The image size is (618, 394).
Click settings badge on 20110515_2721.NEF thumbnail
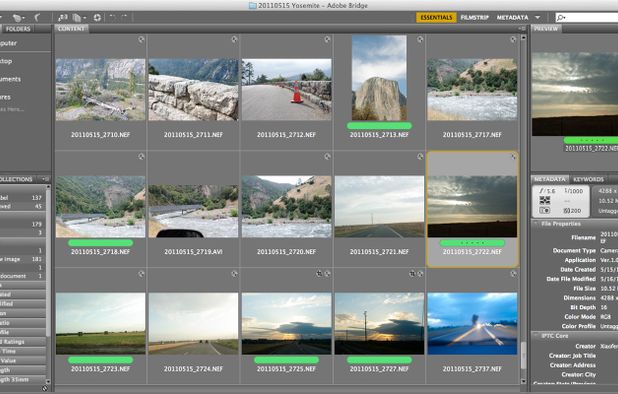(420, 156)
